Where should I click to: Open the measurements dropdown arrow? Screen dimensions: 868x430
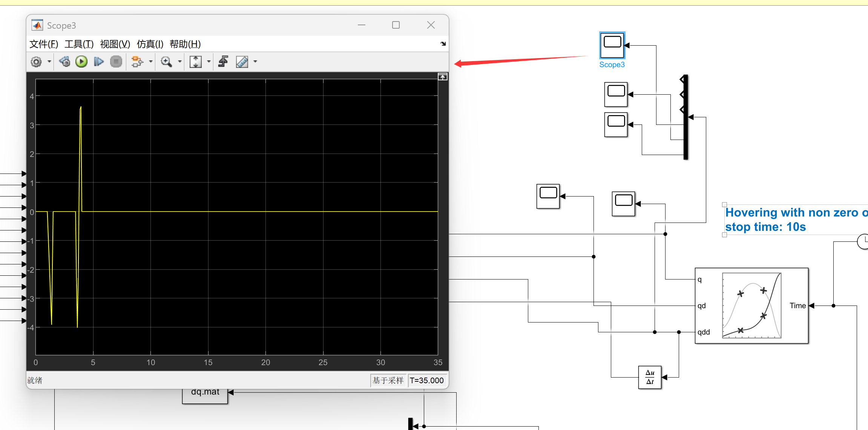255,61
